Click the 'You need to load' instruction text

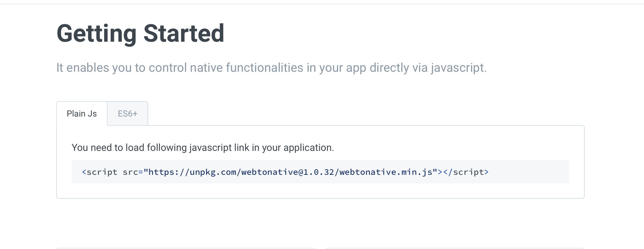click(202, 148)
